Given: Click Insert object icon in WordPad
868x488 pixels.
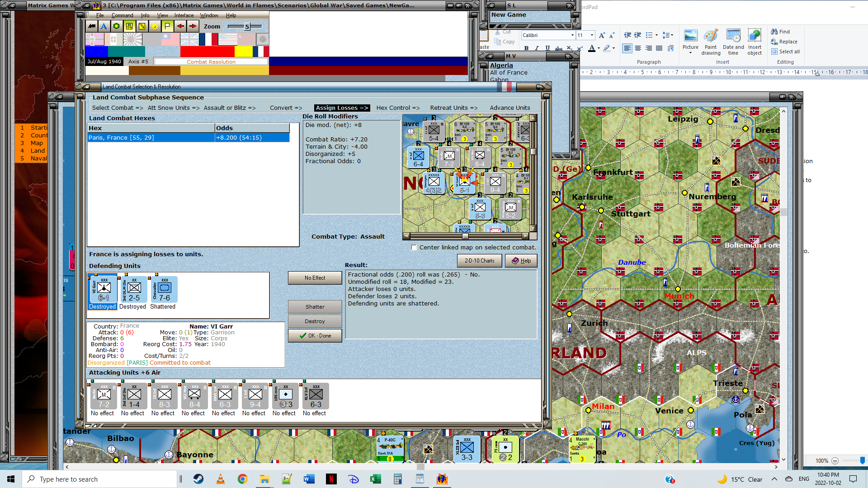Looking at the screenshot, I should pos(755,42).
